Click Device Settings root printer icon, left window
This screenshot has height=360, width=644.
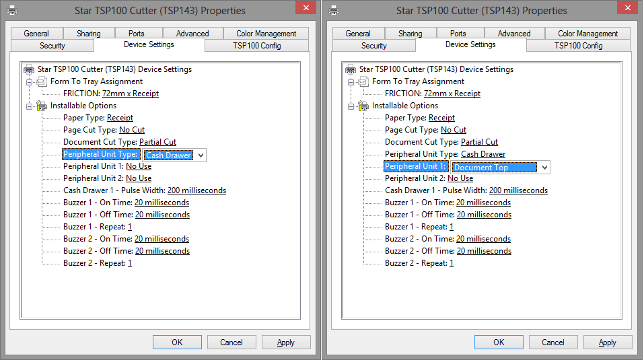tap(29, 69)
